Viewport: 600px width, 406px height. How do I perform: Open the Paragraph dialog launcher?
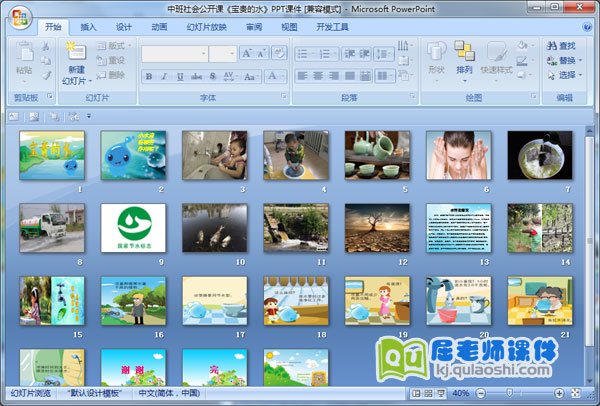coord(412,96)
